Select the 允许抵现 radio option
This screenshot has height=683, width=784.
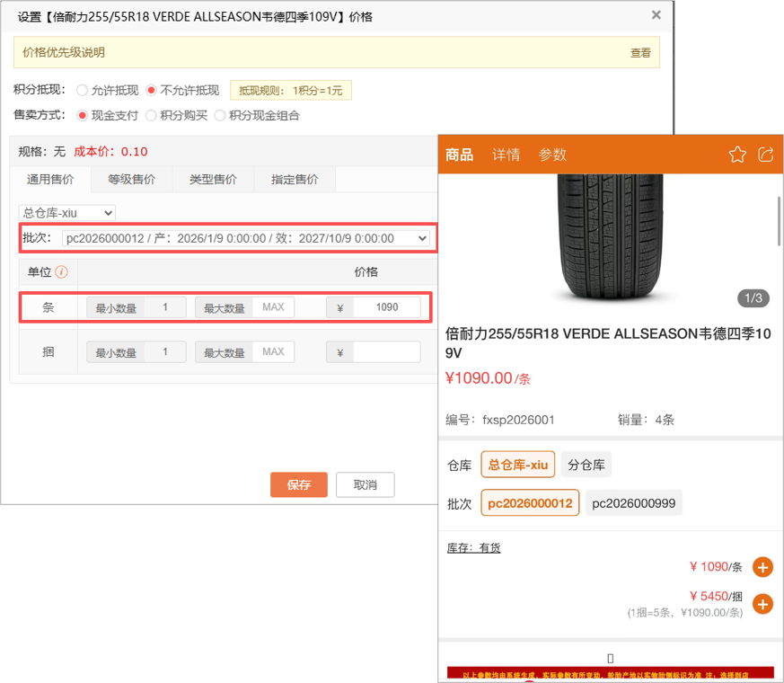[x=83, y=90]
